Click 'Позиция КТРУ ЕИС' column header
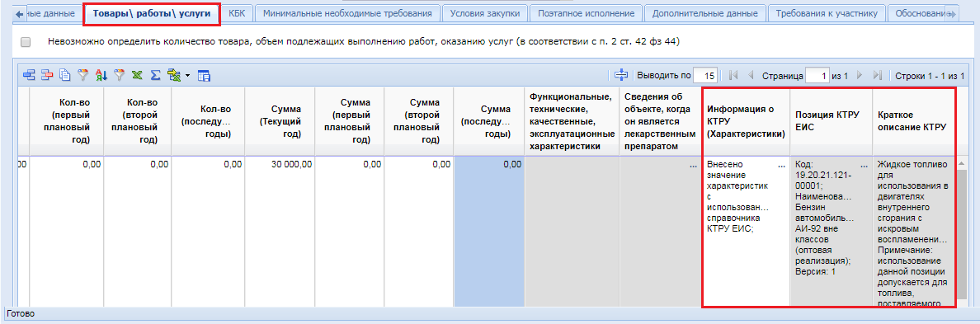 (x=832, y=121)
